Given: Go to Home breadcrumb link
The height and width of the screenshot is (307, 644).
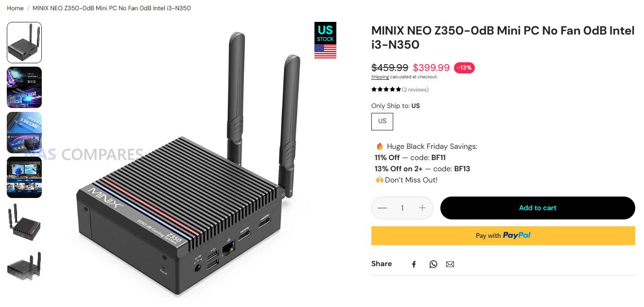Looking at the screenshot, I should click(15, 8).
